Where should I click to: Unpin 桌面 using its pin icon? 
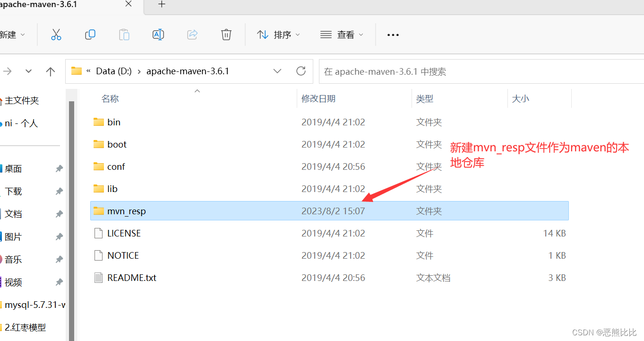click(x=59, y=168)
